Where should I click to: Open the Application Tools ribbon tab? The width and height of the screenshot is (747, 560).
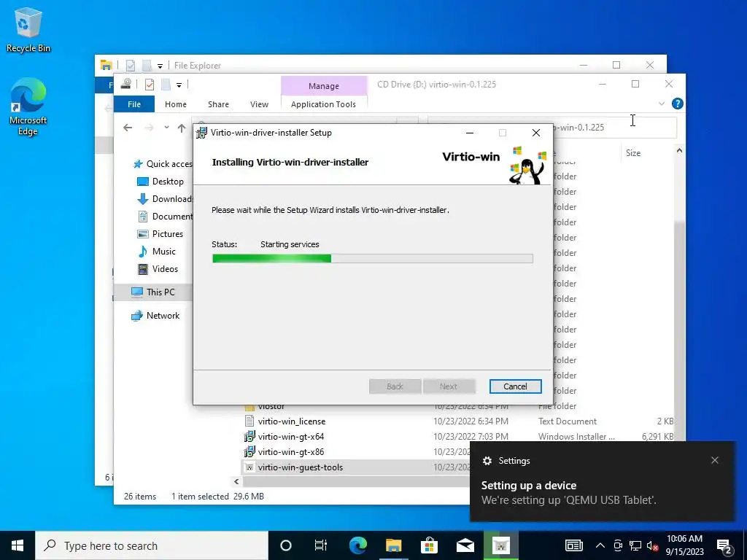coord(323,104)
